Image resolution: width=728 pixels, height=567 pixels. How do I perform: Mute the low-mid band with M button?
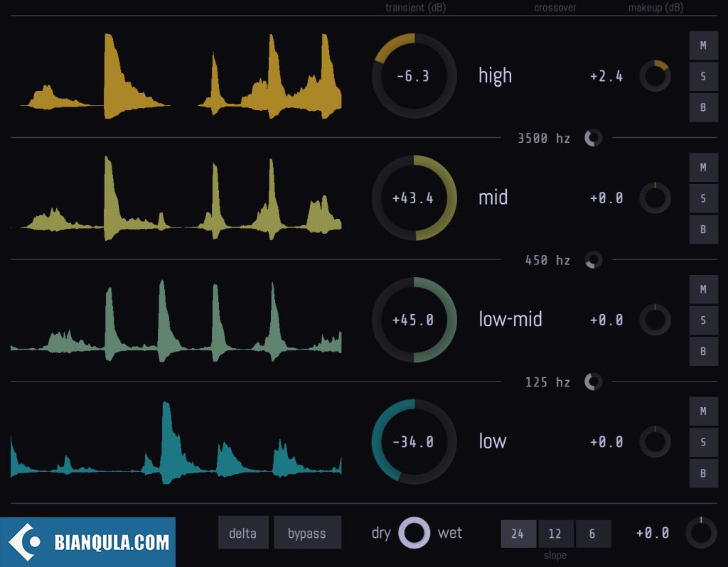coord(703,289)
